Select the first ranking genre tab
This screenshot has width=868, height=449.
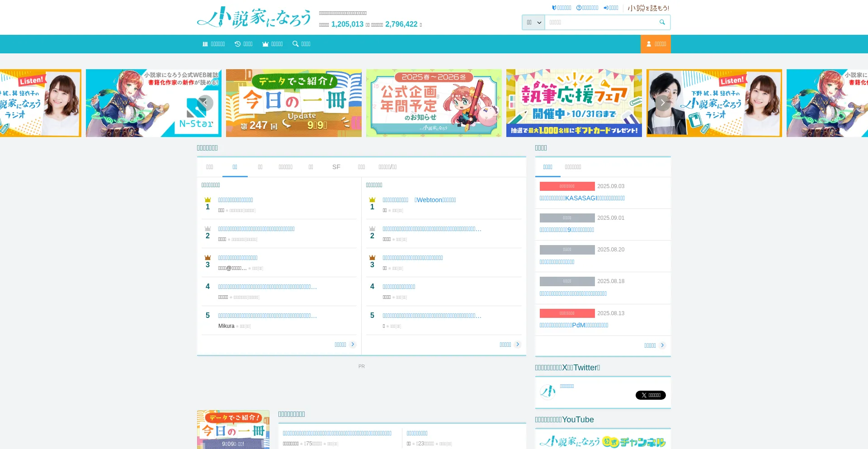(x=210, y=167)
